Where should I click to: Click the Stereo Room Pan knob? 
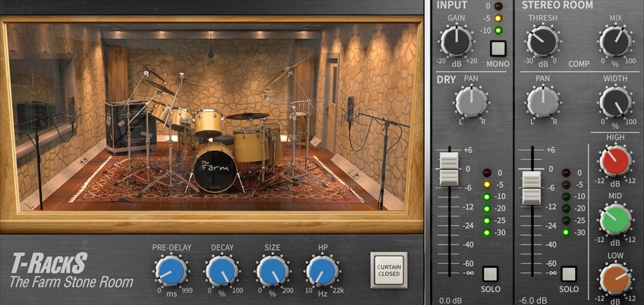542,102
